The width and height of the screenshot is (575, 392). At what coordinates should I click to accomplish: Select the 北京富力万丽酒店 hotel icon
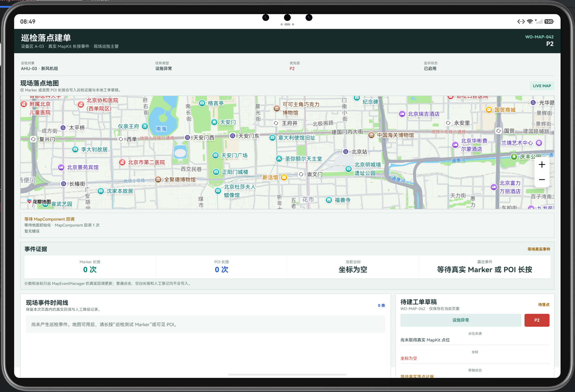coord(494,187)
